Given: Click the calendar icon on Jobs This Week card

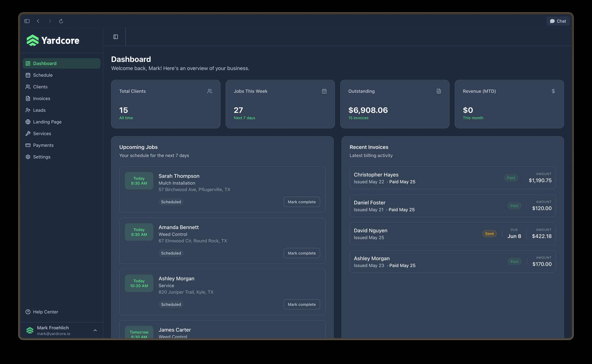Looking at the screenshot, I should click(324, 91).
